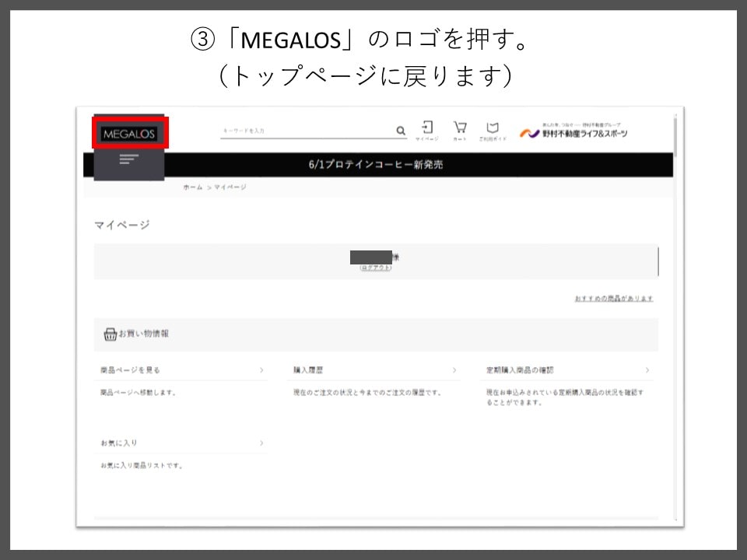Open the ご利用ガイド guide icon
This screenshot has height=560, width=747.
coord(492,128)
